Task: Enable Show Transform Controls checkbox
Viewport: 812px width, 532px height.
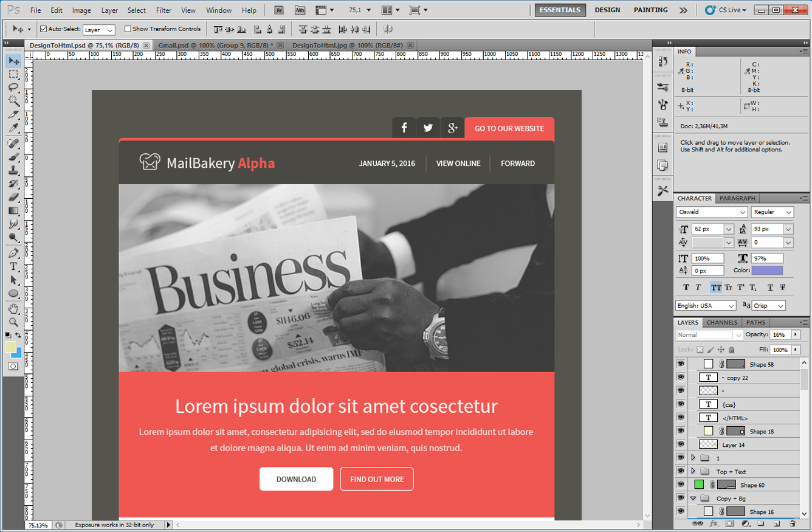Action: pyautogui.click(x=128, y=29)
